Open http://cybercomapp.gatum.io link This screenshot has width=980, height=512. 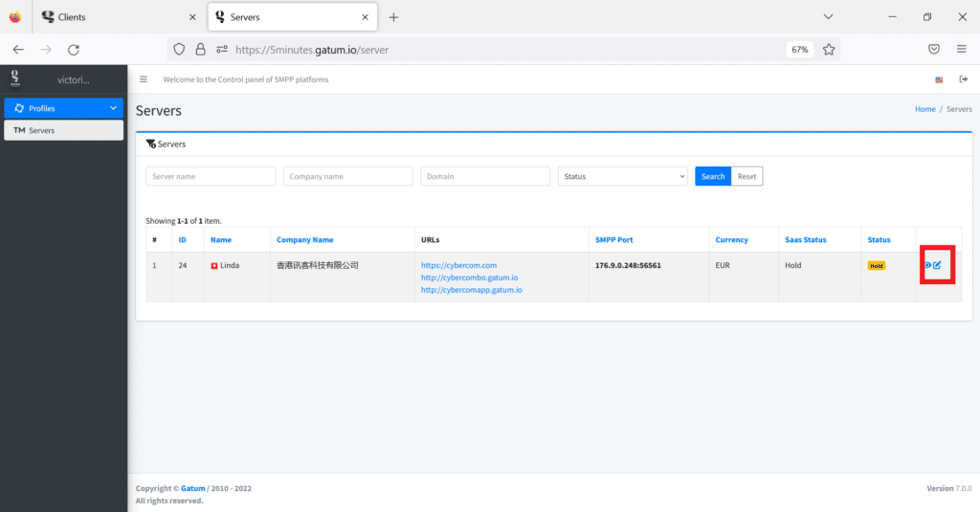click(x=471, y=289)
